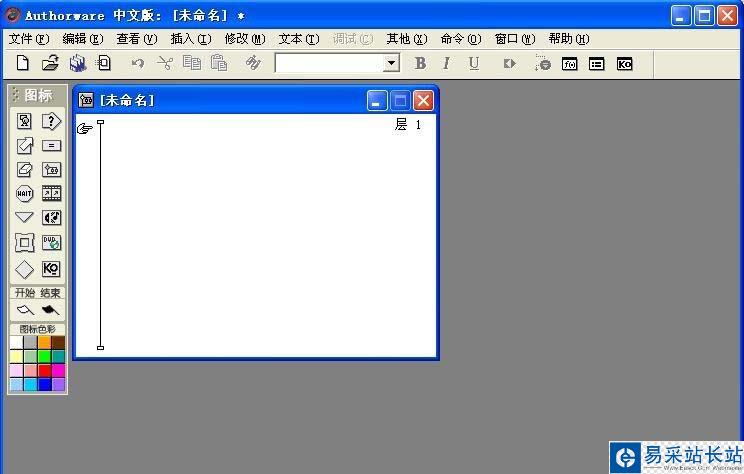Click the Open file toolbar icon
This screenshot has height=474, width=744.
click(x=50, y=63)
